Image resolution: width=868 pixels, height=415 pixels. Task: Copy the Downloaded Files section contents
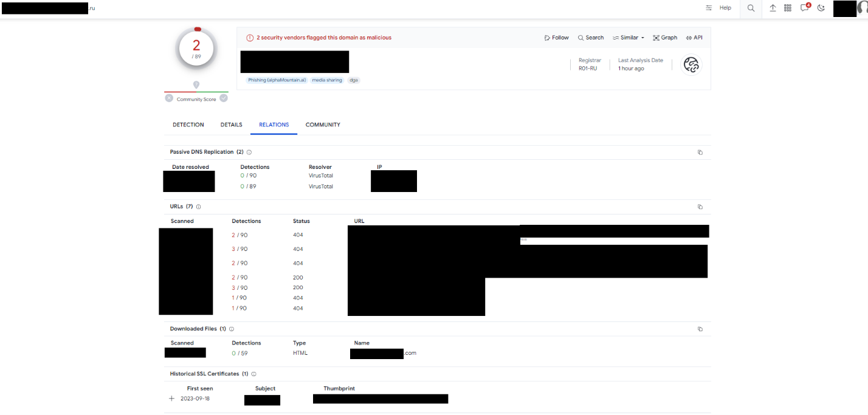click(700, 329)
